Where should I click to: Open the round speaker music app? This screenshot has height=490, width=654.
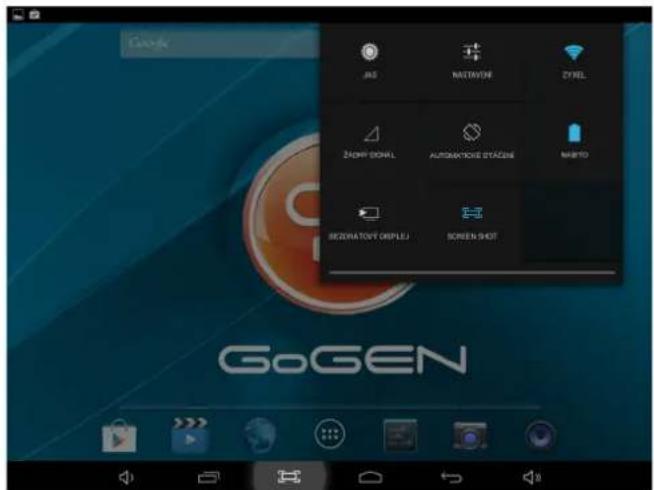[540, 435]
